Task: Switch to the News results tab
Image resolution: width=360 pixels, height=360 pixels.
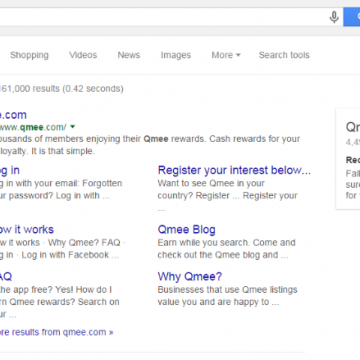Action: pos(129,55)
